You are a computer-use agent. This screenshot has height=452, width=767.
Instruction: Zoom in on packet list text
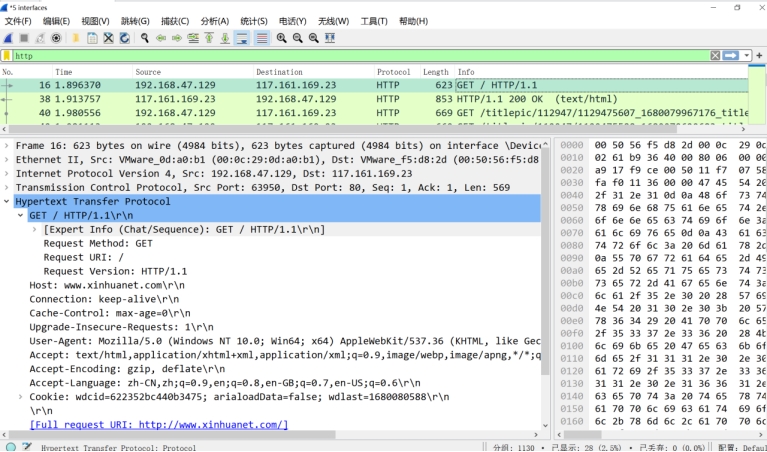(x=282, y=38)
